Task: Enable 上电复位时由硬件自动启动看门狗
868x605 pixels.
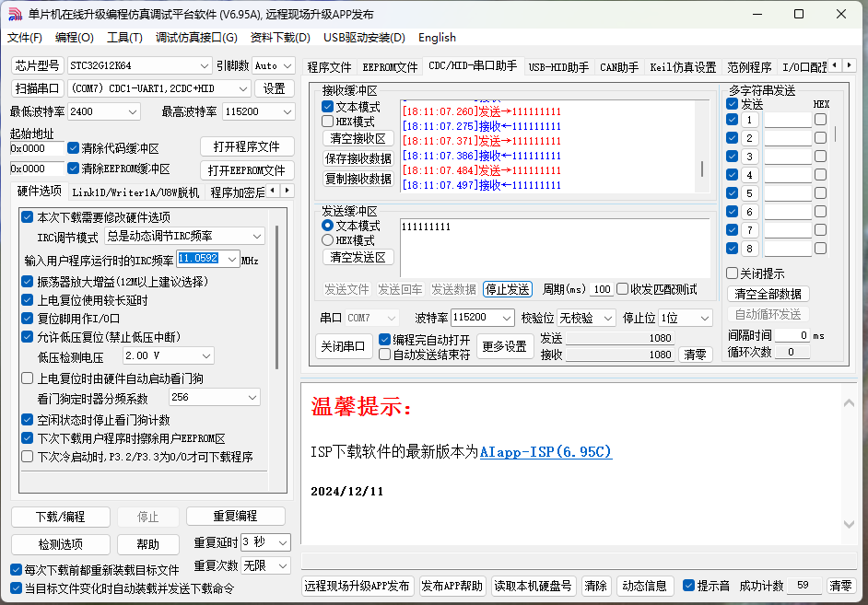Action: (27, 378)
